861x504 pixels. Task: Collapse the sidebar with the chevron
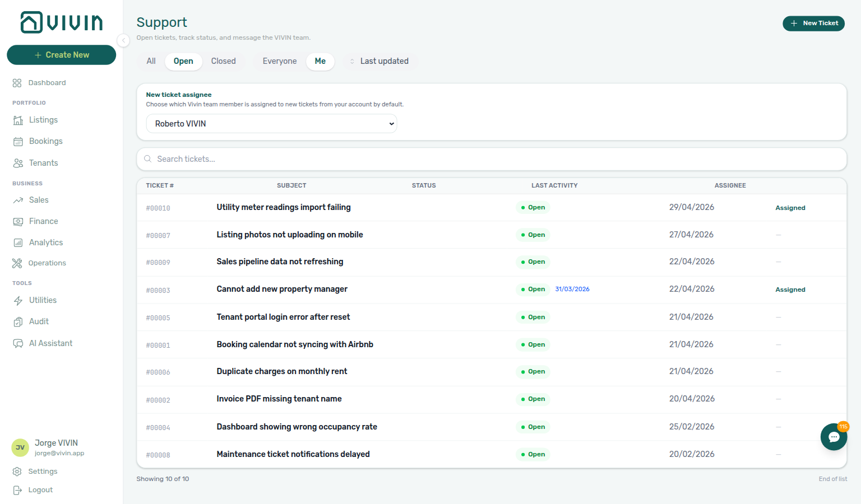(x=123, y=40)
